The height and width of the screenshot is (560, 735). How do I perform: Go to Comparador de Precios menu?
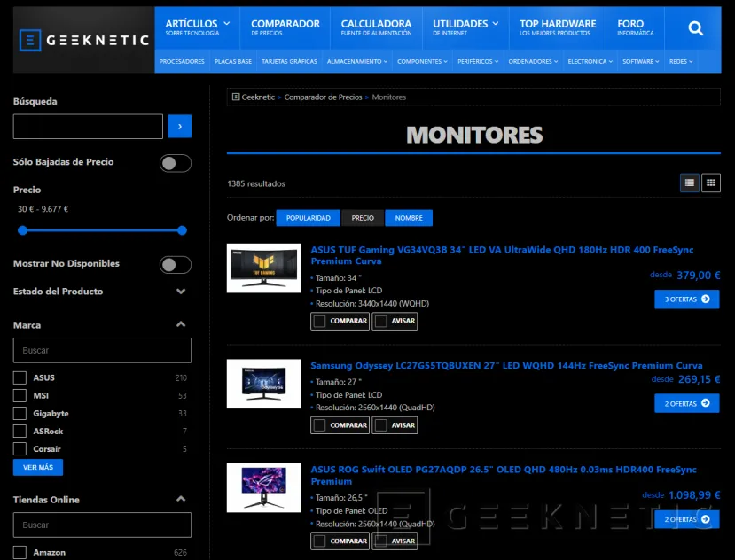tap(285, 27)
